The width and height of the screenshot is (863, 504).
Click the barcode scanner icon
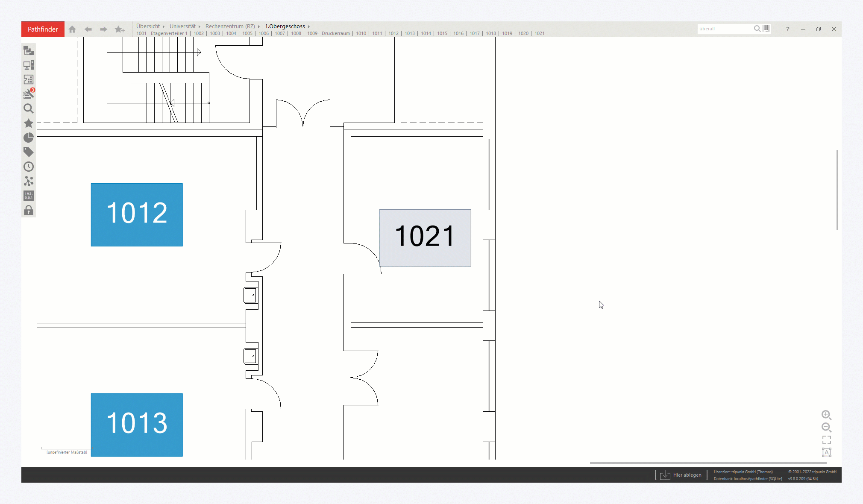click(766, 29)
